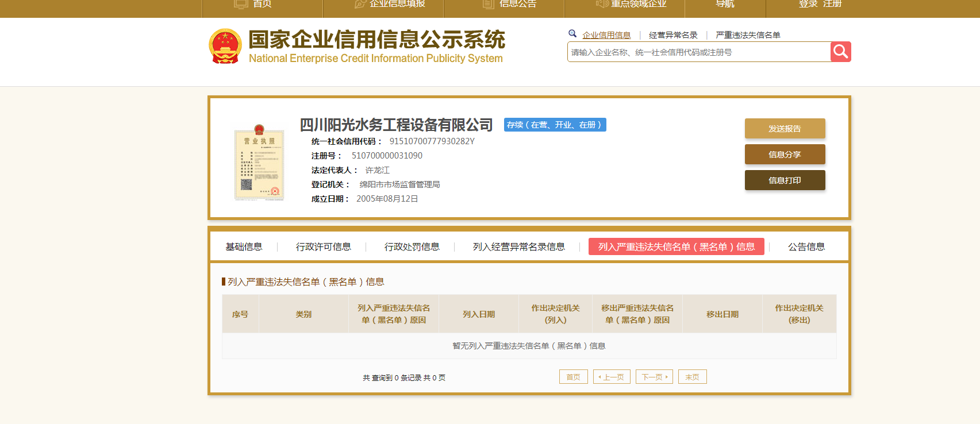
Task: Click the red search magnifier button
Action: click(x=840, y=52)
